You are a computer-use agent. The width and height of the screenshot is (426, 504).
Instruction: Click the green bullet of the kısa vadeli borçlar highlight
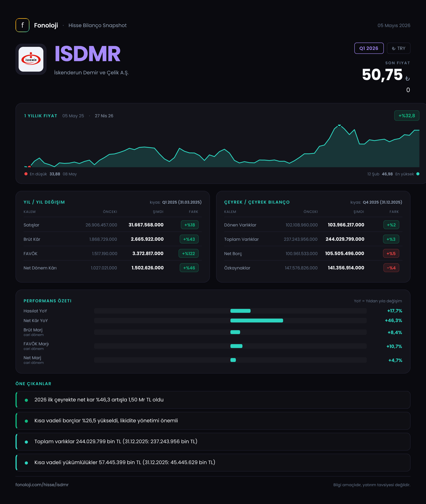[x=26, y=421]
